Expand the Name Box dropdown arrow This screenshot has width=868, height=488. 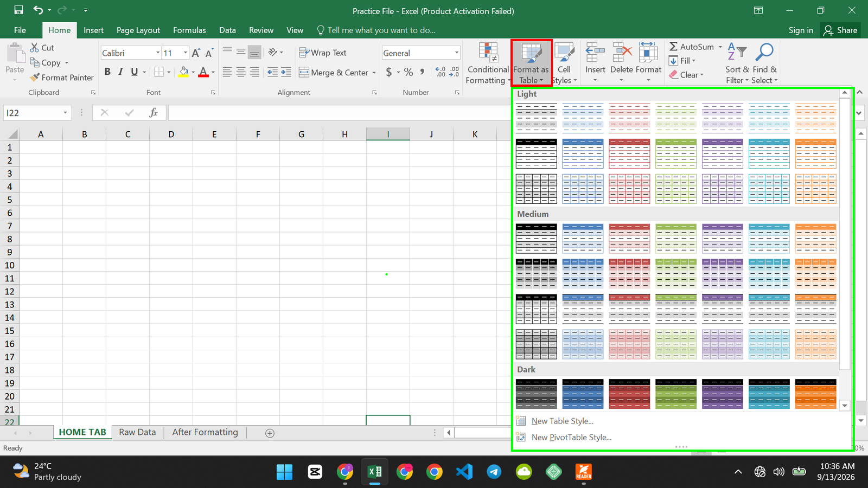click(x=65, y=113)
